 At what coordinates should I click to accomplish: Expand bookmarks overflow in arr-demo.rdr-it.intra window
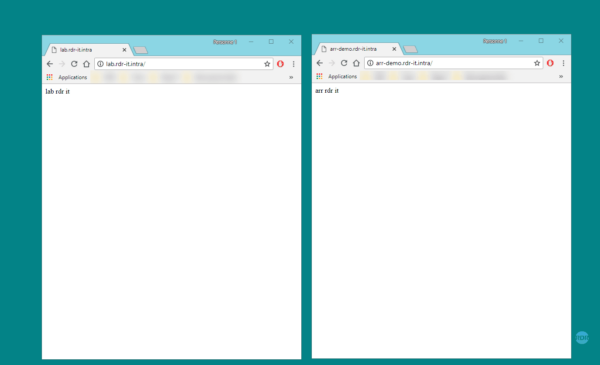561,77
